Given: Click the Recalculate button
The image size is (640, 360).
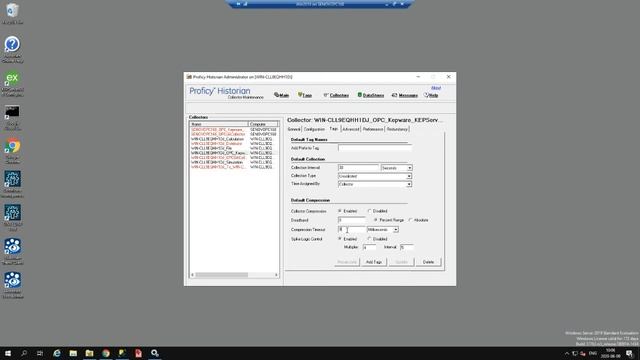Looking at the screenshot, I should tap(347, 262).
